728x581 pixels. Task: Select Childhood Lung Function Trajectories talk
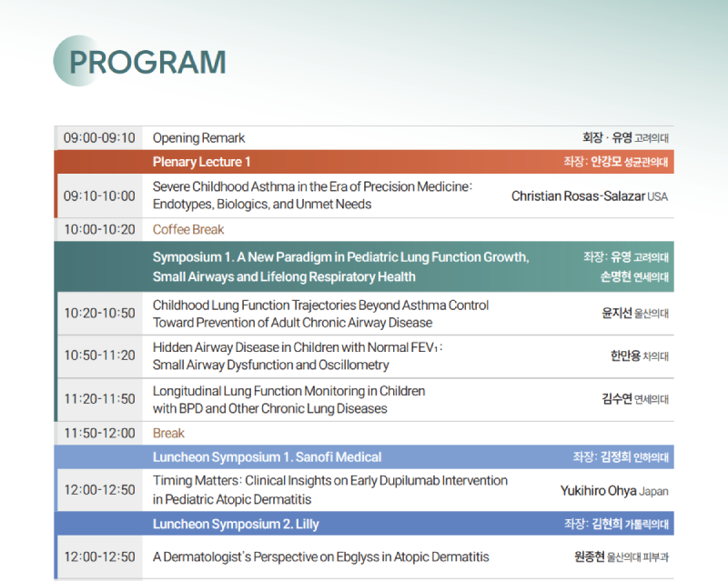320,314
